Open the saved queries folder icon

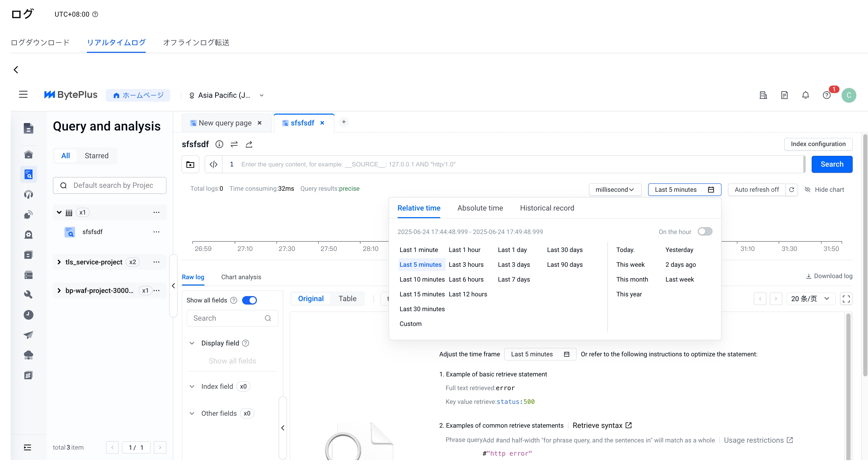point(190,164)
